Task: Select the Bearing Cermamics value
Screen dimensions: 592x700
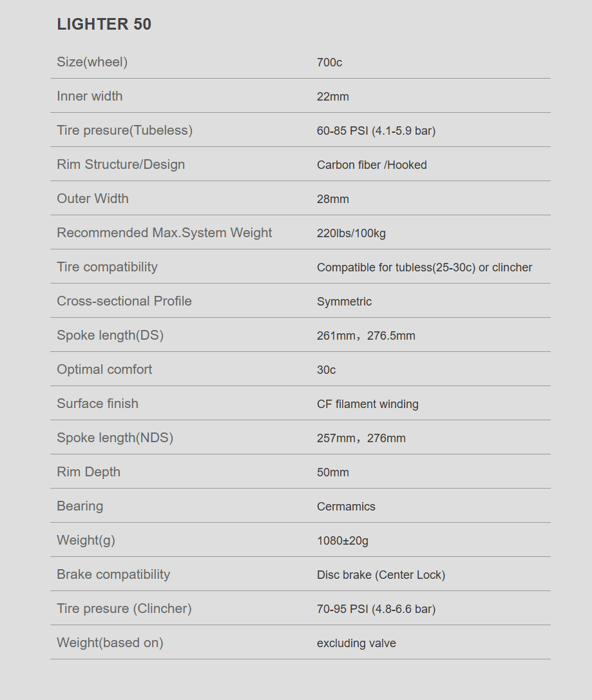Action: [346, 507]
